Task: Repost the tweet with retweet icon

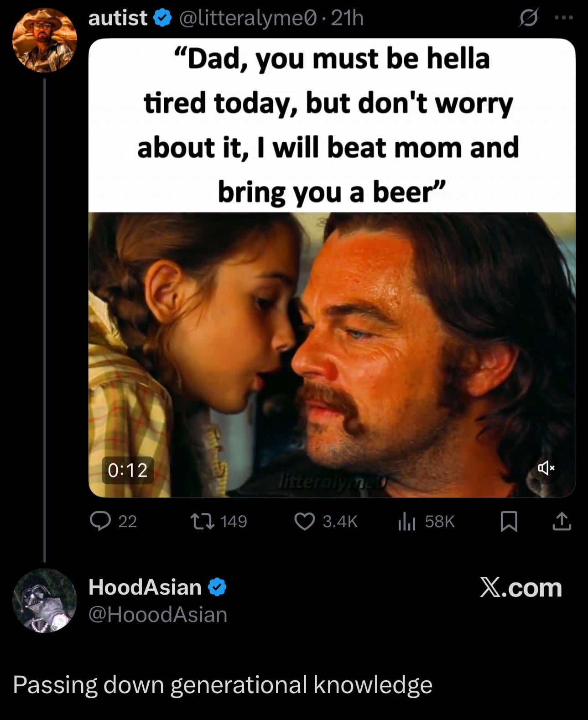Action: pyautogui.click(x=203, y=521)
